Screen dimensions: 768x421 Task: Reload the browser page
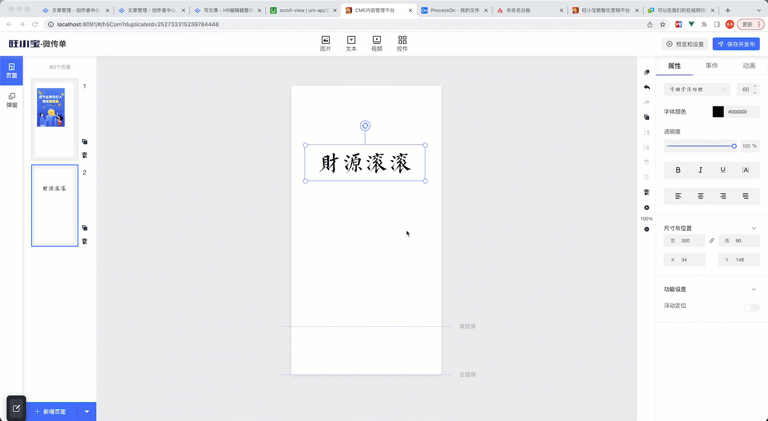pos(35,24)
